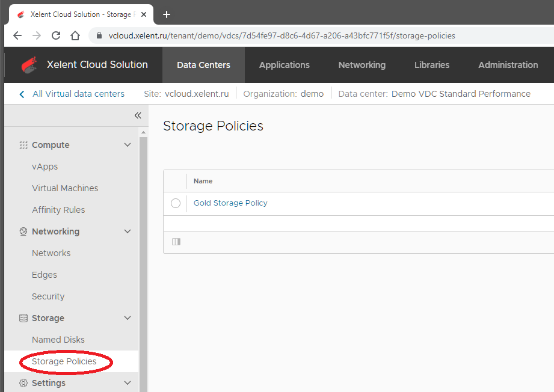This screenshot has height=392, width=554.
Task: Open Named Disks in the sidebar
Action: click(x=58, y=340)
